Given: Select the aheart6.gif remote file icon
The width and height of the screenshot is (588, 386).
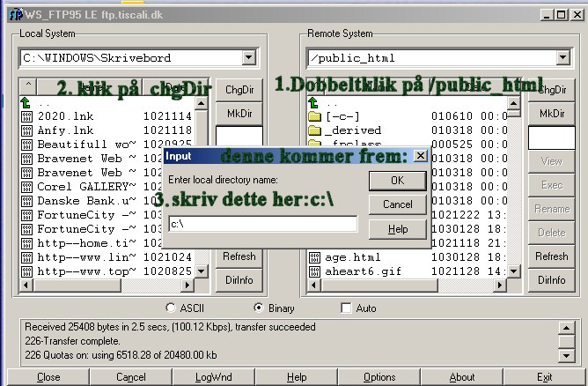Looking at the screenshot, I should pyautogui.click(x=314, y=271).
